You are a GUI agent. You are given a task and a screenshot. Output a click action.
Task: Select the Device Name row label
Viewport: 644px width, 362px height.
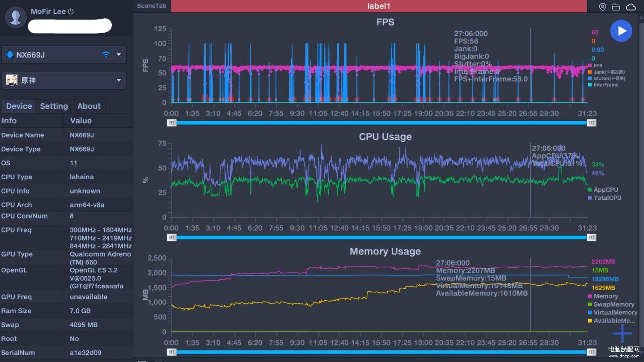(22, 135)
